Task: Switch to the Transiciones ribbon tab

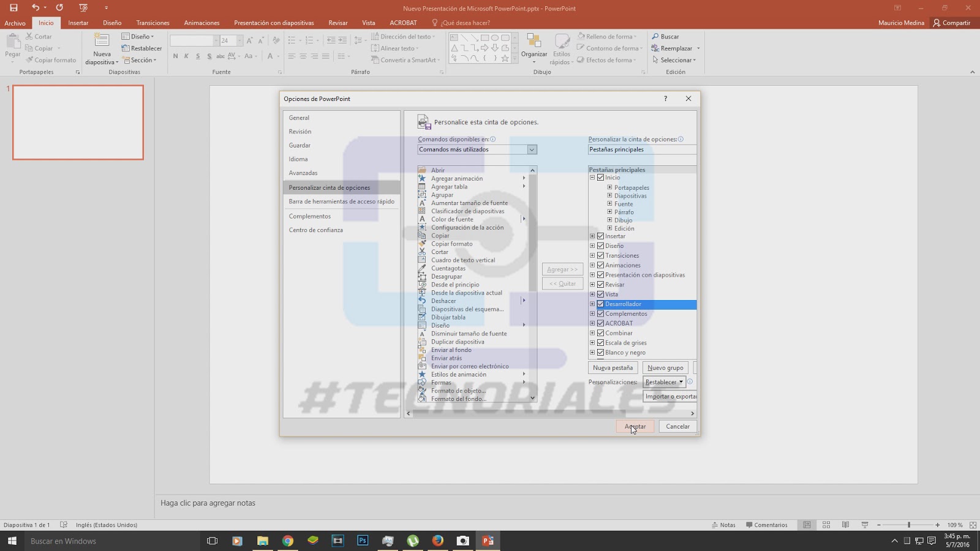Action: click(x=152, y=23)
